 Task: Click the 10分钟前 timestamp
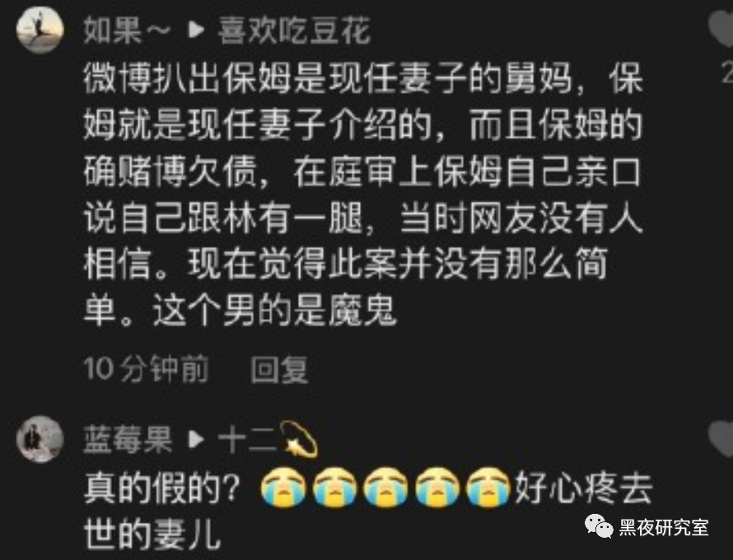[x=146, y=369]
